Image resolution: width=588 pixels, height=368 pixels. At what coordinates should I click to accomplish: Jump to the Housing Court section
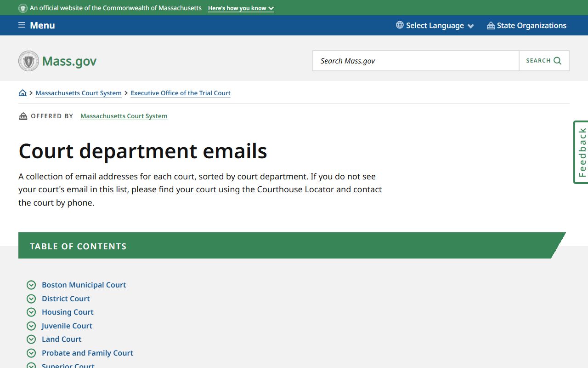68,312
